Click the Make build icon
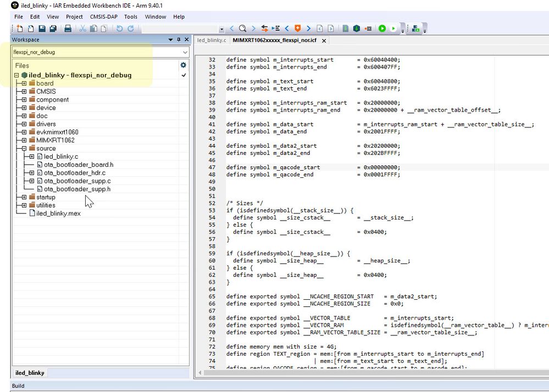Image resolution: width=549 pixels, height=392 pixels. tap(357, 29)
